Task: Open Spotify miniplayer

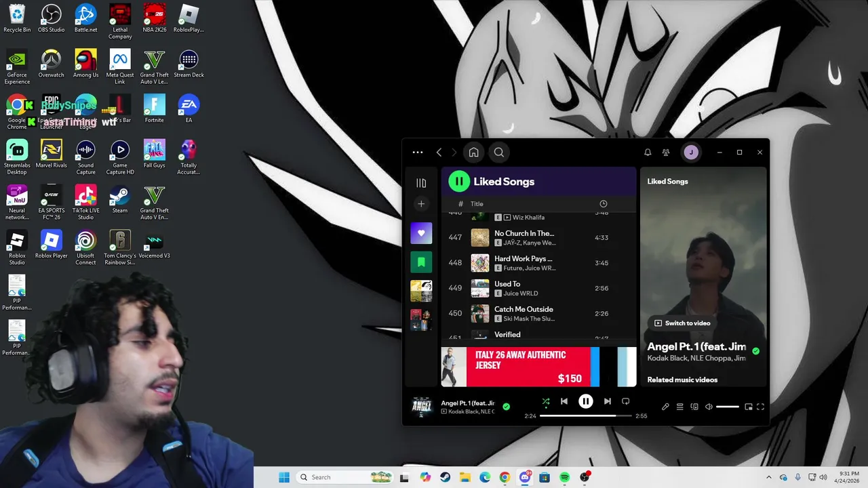Action: coord(749,407)
